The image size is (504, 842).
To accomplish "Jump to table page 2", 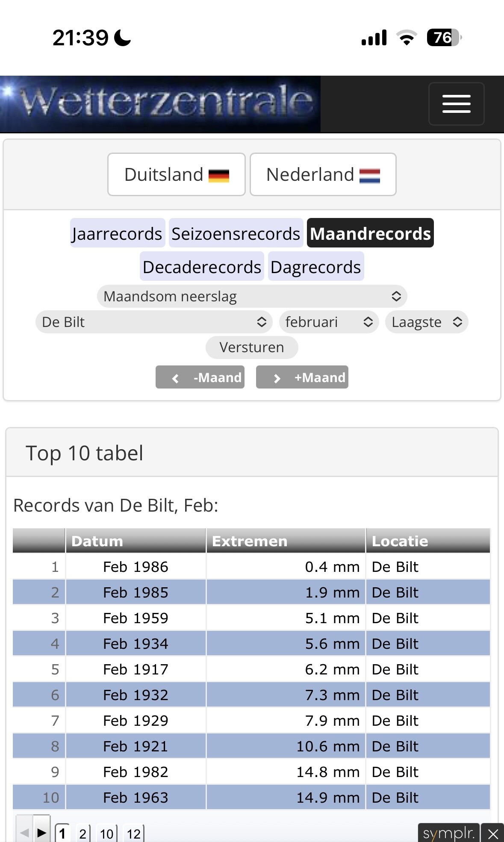I will pyautogui.click(x=83, y=833).
